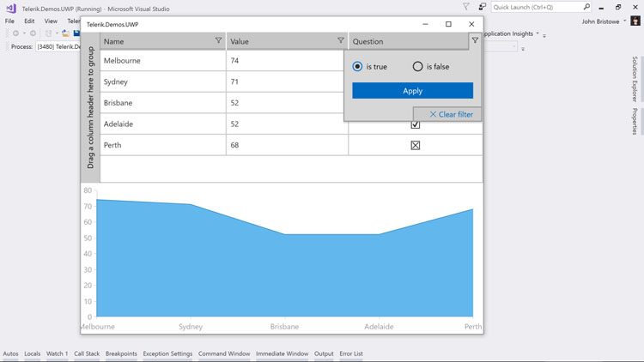Switch to the Call Stack tab

[x=87, y=353]
